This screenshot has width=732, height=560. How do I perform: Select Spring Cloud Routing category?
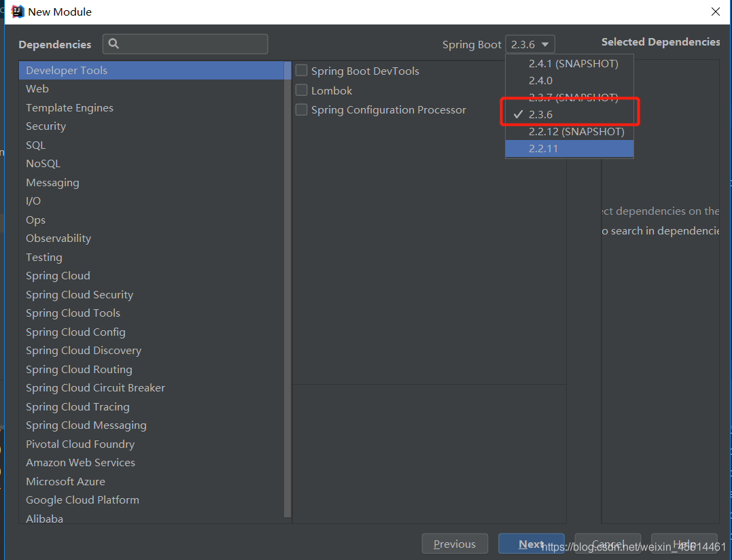(152, 369)
